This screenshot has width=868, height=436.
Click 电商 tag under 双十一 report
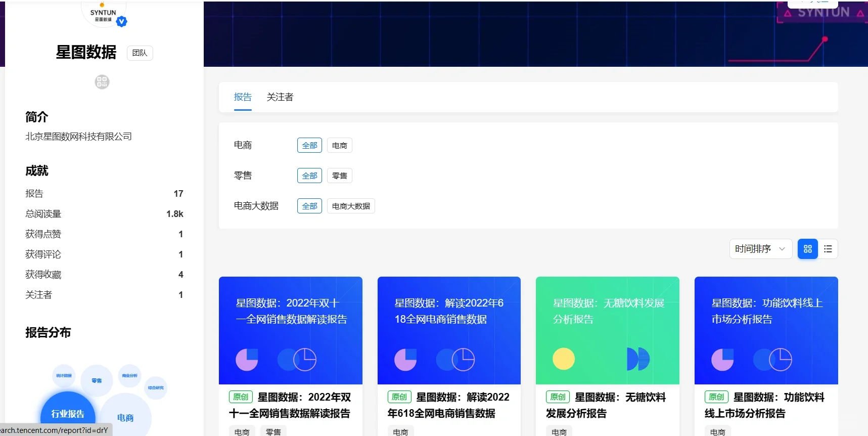click(242, 431)
